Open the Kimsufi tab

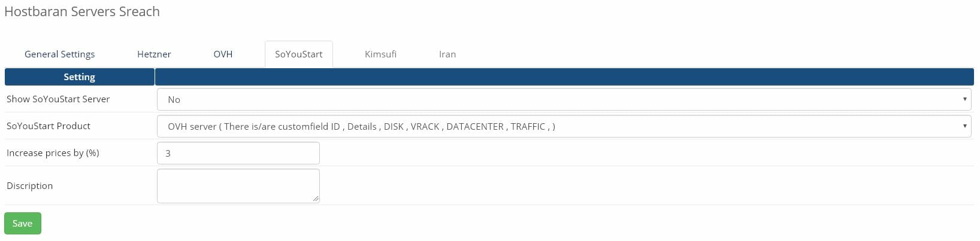point(380,54)
